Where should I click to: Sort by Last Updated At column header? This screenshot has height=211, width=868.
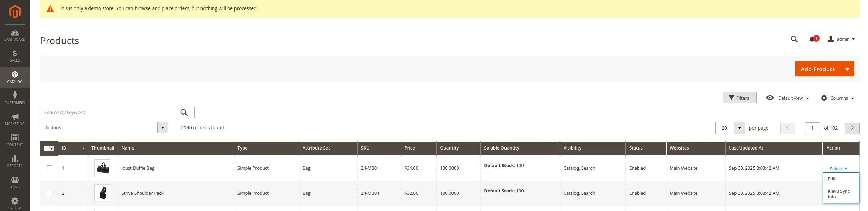pos(774,148)
